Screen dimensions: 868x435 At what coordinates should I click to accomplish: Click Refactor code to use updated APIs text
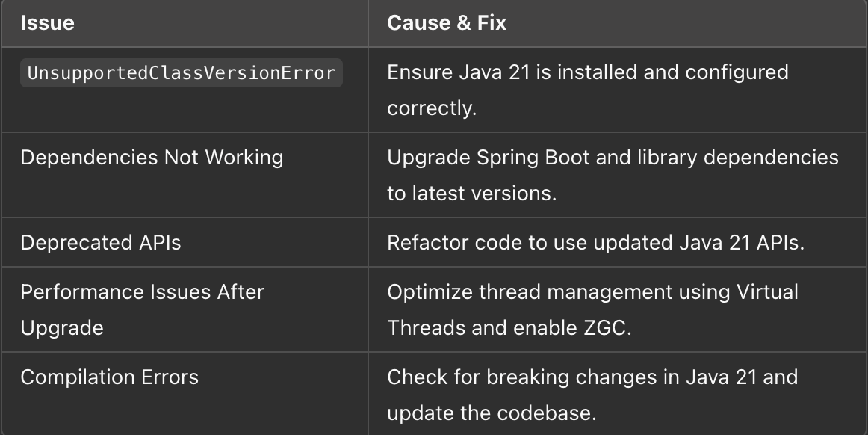595,243
